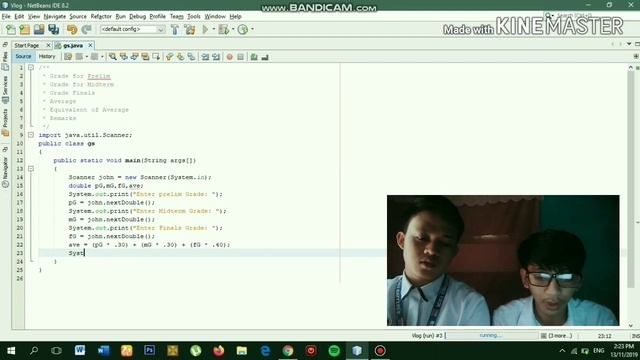Open the Files side panel
This screenshot has height=360, width=640.
point(5,62)
